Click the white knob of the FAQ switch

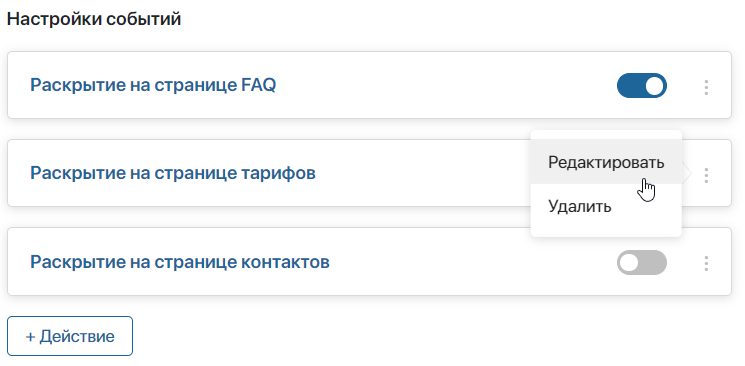(x=654, y=86)
